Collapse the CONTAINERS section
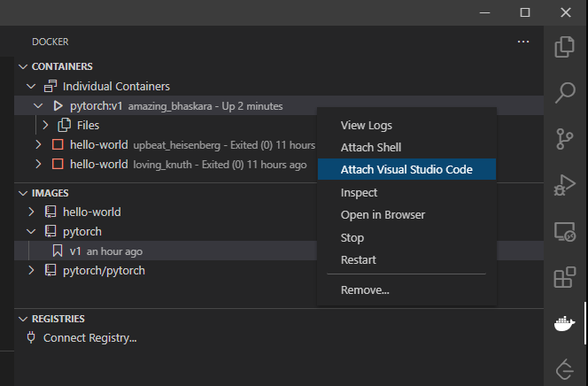Viewport: 588px width, 386px height. (22, 66)
